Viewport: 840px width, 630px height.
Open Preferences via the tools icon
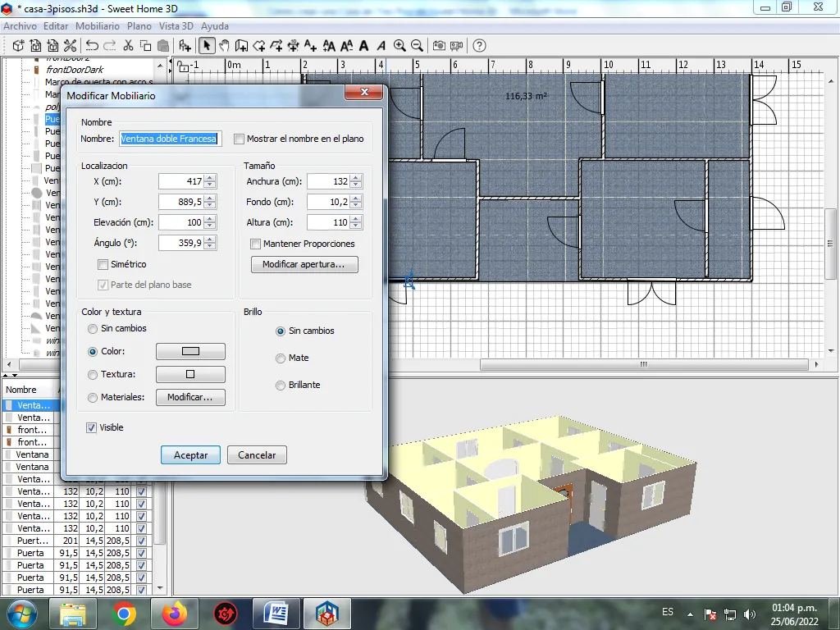[x=70, y=46]
